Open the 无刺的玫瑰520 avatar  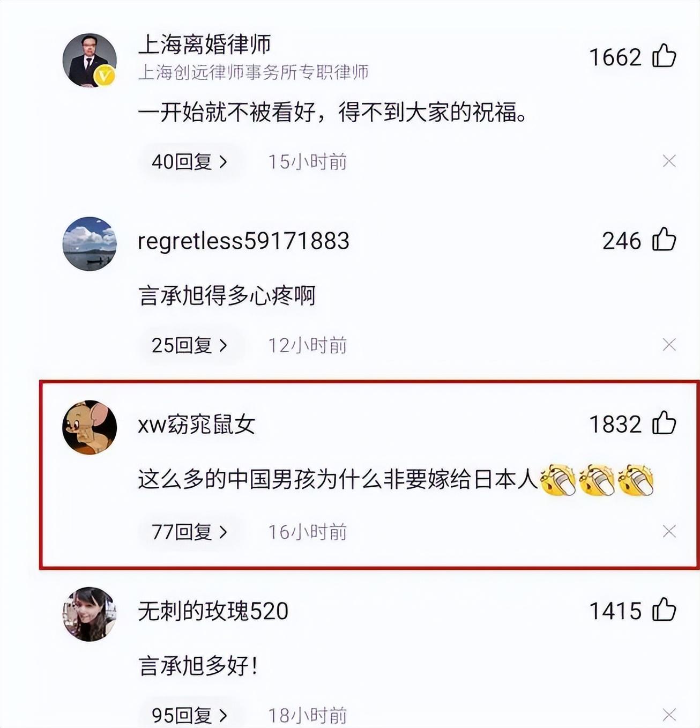tap(90, 614)
